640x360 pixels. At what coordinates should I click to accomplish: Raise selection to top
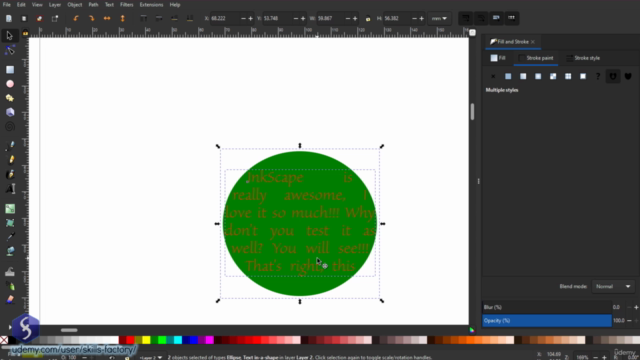click(x=143, y=18)
